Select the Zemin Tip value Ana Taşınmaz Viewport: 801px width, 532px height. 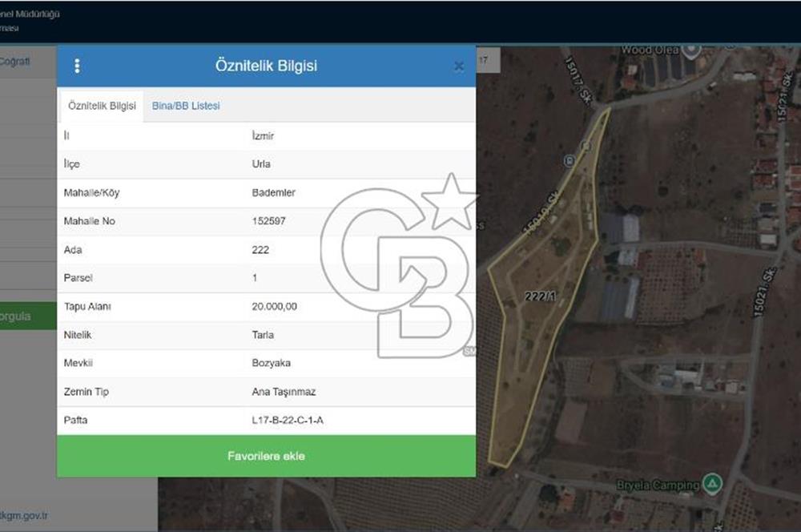[x=284, y=392]
